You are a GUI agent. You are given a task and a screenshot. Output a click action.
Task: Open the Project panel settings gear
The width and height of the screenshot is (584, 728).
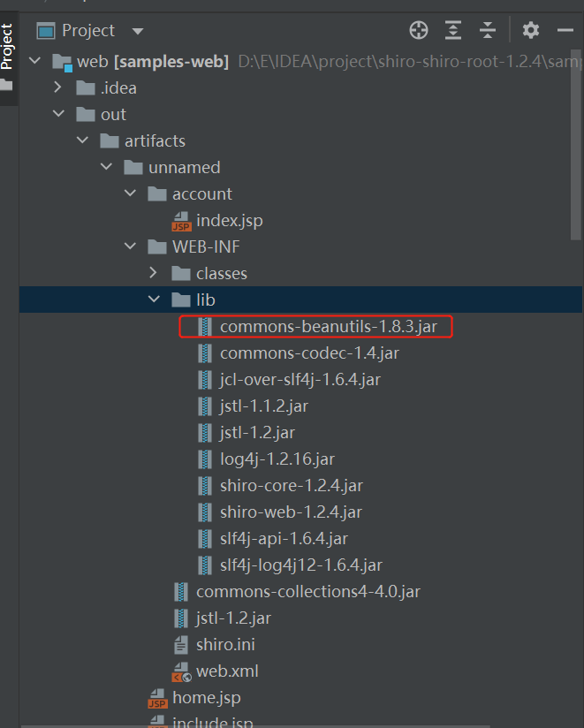pos(531,31)
